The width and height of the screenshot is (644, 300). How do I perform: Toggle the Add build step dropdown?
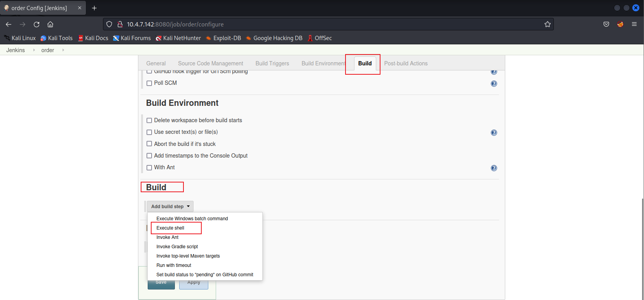tap(170, 207)
